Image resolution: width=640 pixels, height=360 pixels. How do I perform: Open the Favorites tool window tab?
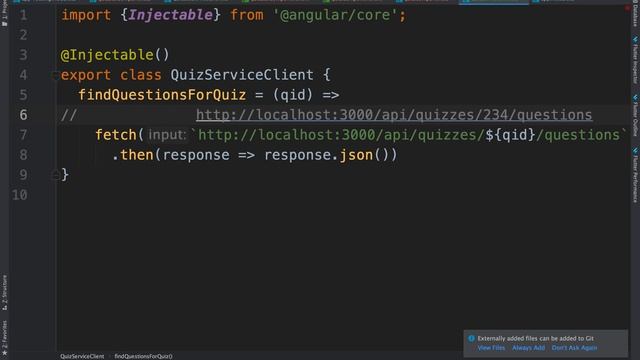click(x=4, y=337)
